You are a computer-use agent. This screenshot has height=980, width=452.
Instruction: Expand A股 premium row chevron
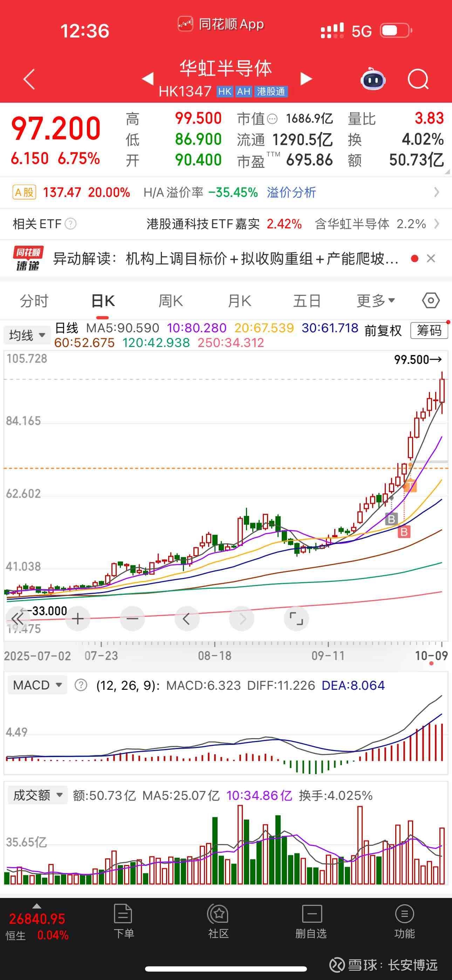click(x=437, y=192)
